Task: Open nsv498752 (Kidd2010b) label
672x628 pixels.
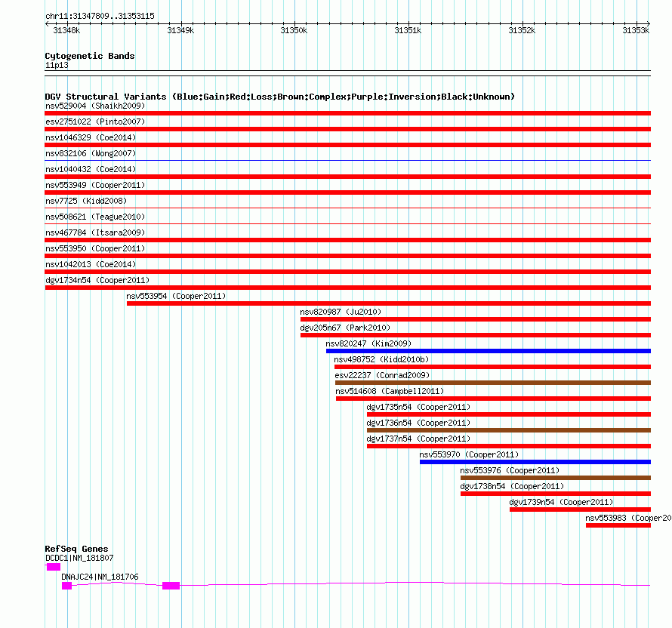Action: click(381, 359)
